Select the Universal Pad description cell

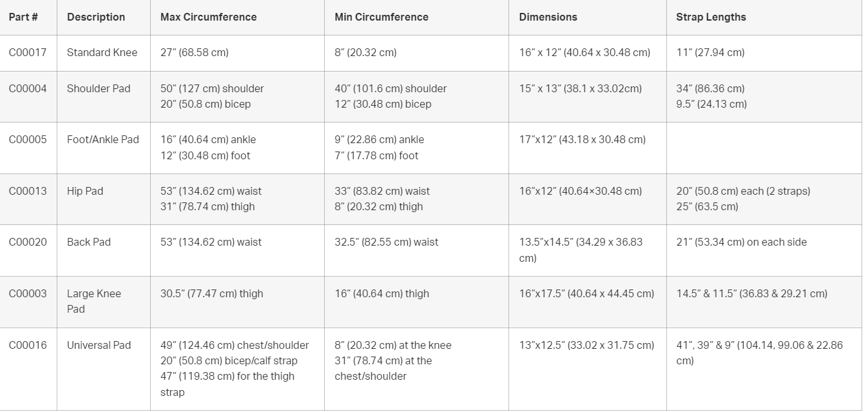104,369
